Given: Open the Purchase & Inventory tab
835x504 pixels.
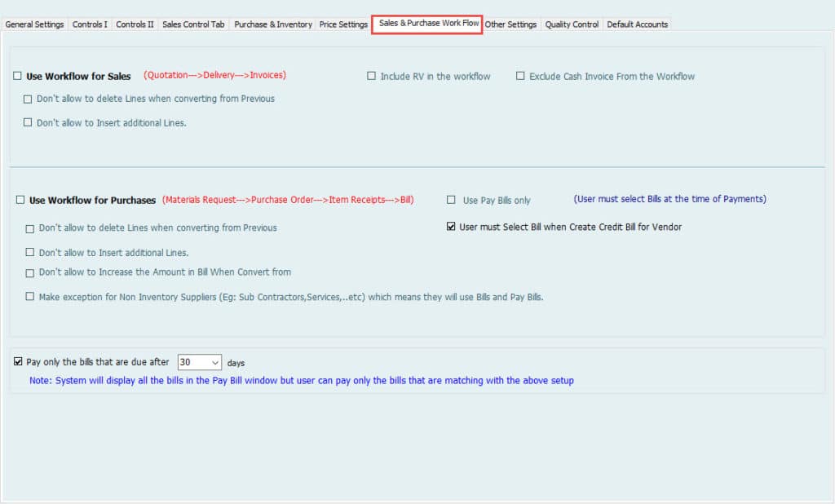Looking at the screenshot, I should pyautogui.click(x=273, y=24).
